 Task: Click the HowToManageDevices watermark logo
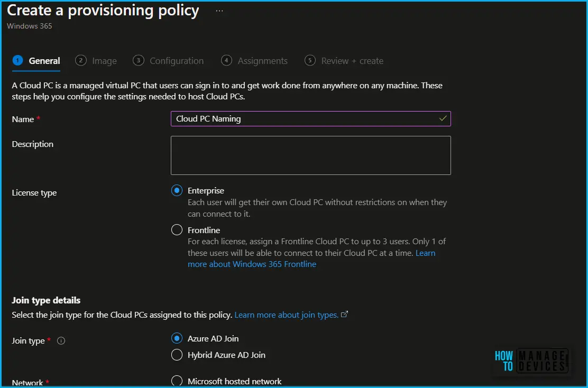click(531, 361)
